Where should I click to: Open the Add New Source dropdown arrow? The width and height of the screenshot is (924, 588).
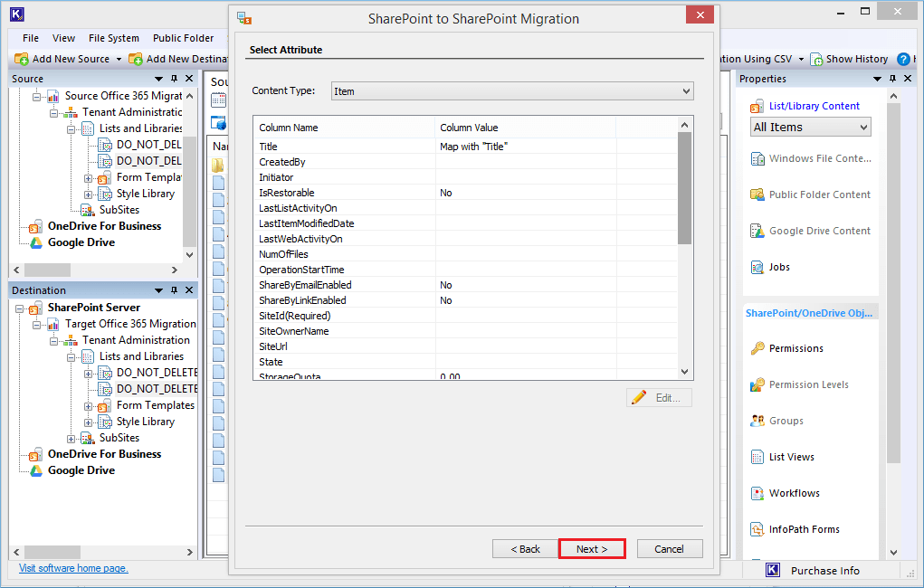(x=119, y=59)
